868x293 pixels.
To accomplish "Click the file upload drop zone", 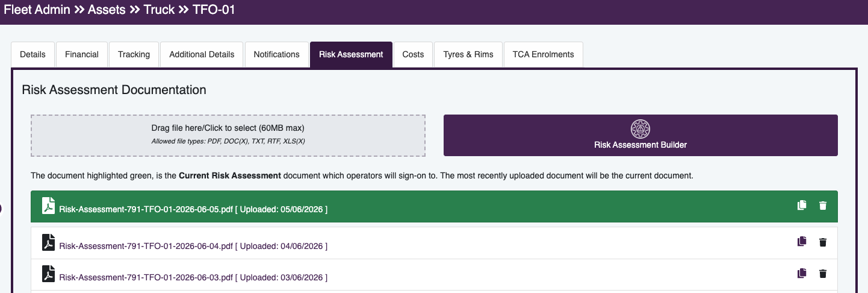I will pyautogui.click(x=228, y=136).
